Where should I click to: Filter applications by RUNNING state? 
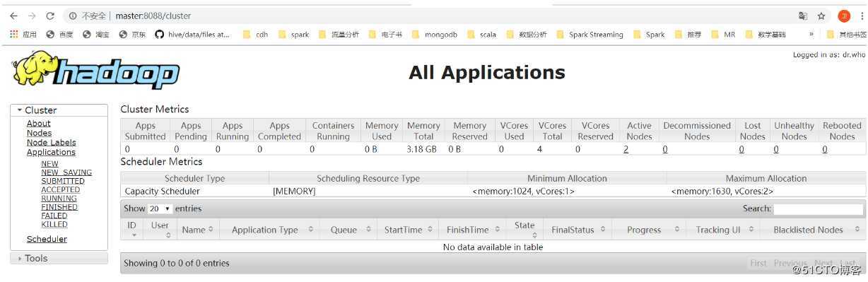tap(59, 199)
